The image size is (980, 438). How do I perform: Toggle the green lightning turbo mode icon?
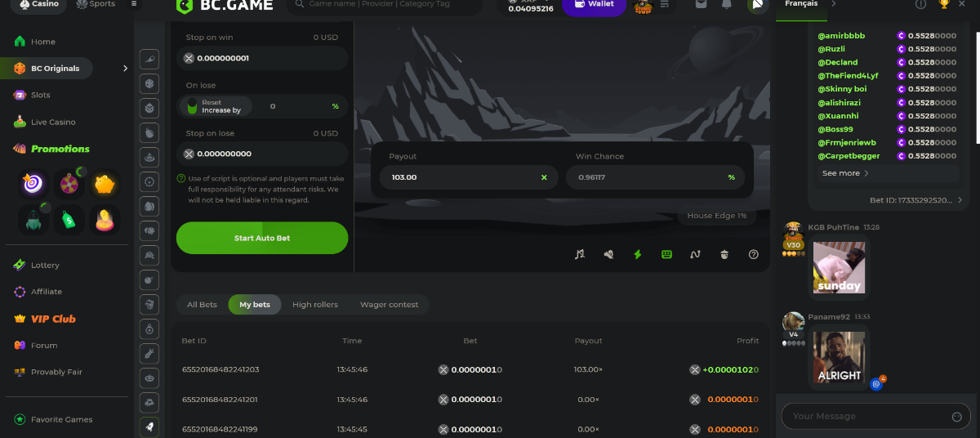click(638, 254)
